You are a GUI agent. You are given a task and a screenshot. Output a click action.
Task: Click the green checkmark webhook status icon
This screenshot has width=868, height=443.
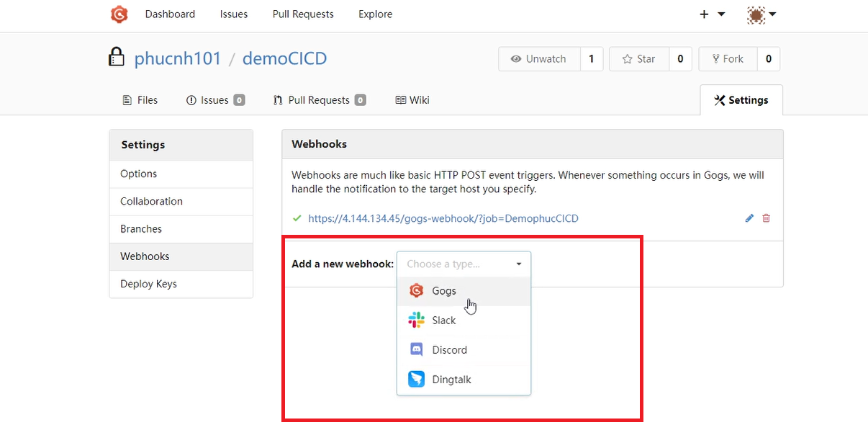pyautogui.click(x=297, y=218)
